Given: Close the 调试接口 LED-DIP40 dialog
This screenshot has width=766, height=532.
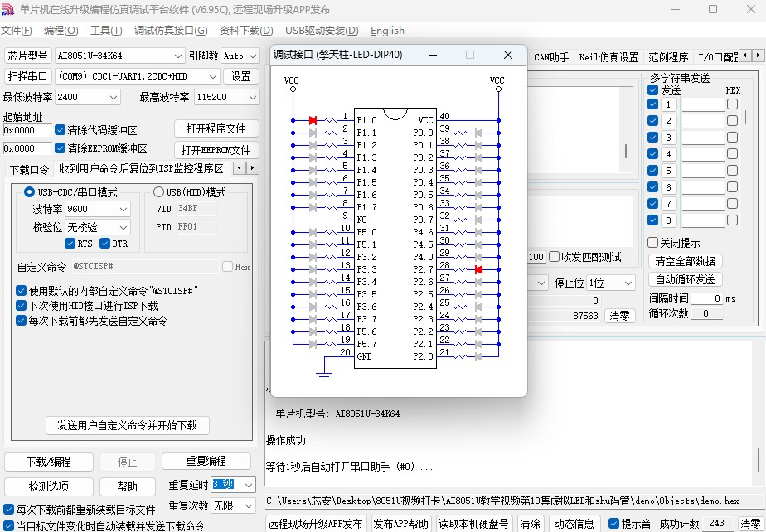Looking at the screenshot, I should click(508, 55).
